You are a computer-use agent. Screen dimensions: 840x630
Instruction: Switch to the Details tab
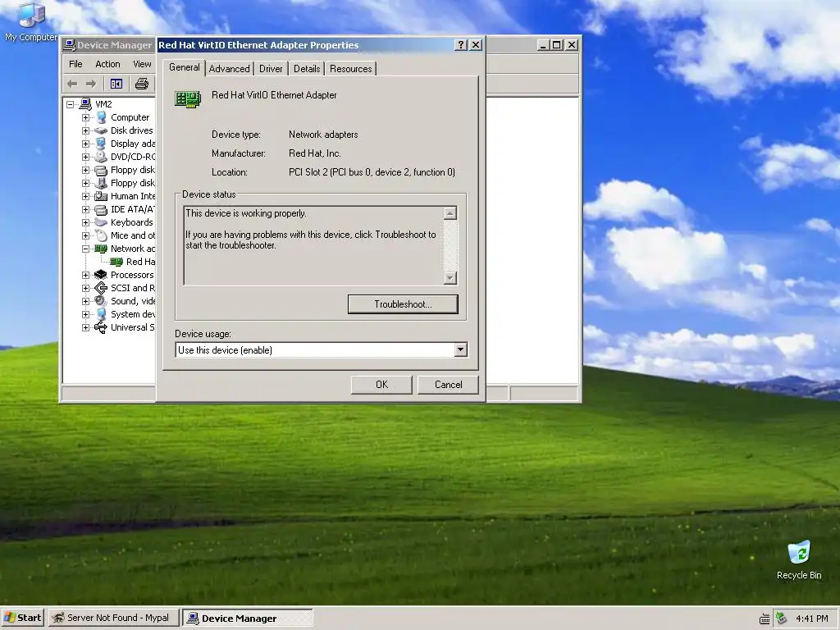[x=307, y=69]
